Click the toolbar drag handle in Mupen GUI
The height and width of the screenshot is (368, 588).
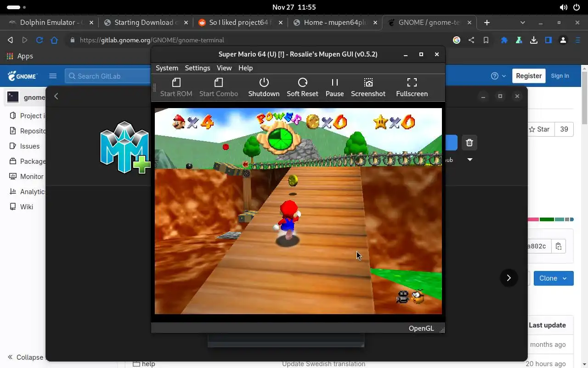pyautogui.click(x=154, y=87)
